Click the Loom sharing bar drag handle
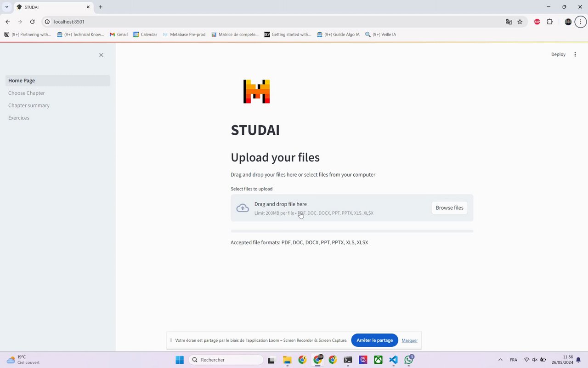Image resolution: width=588 pixels, height=368 pixels. point(171,340)
